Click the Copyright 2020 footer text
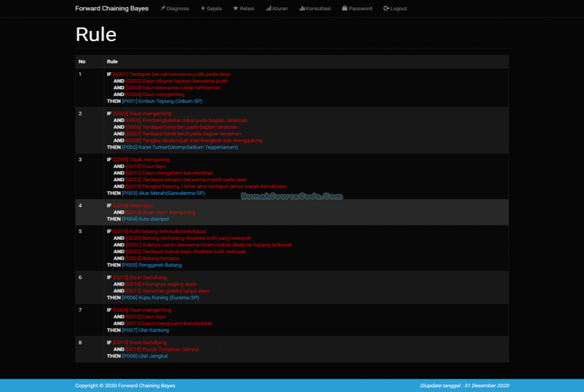 pyautogui.click(x=124, y=385)
